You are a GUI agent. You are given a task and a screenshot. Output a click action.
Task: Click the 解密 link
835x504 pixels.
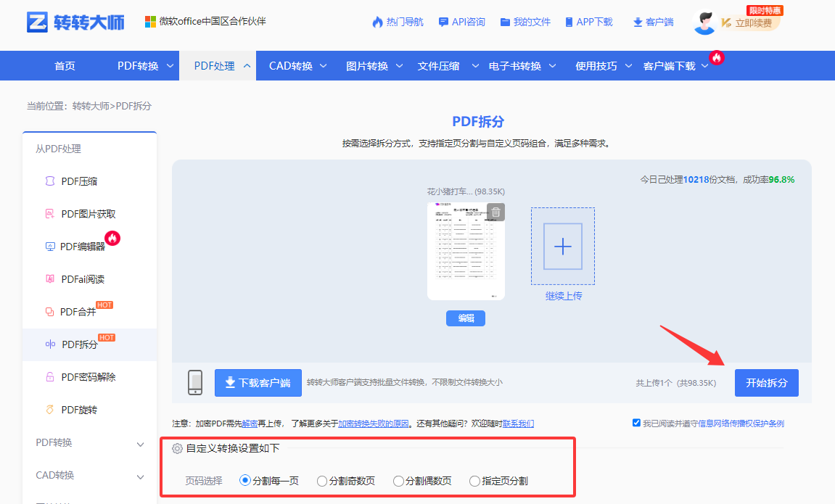click(250, 424)
